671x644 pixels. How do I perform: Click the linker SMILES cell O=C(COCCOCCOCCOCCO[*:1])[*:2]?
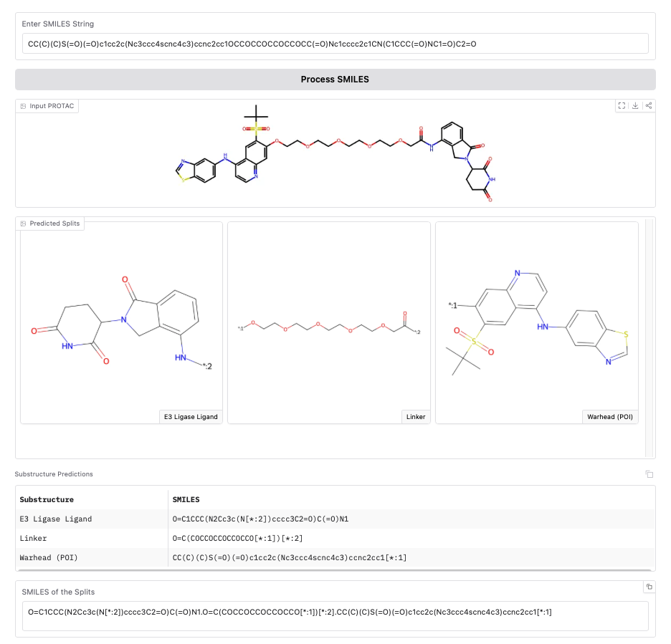point(237,538)
